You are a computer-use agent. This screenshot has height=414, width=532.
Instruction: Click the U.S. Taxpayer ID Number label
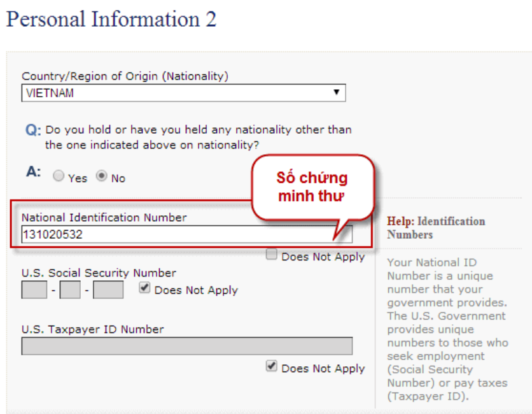(x=92, y=329)
